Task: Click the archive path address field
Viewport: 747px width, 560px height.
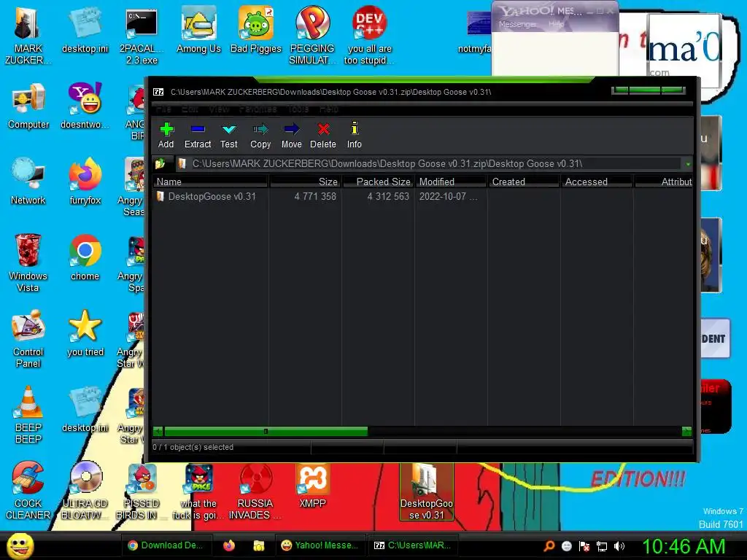Action: pos(429,164)
